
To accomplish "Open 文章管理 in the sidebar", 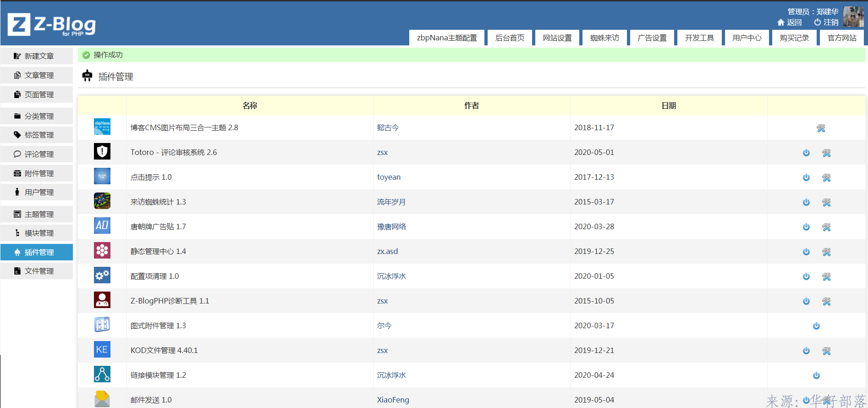I will click(37, 75).
